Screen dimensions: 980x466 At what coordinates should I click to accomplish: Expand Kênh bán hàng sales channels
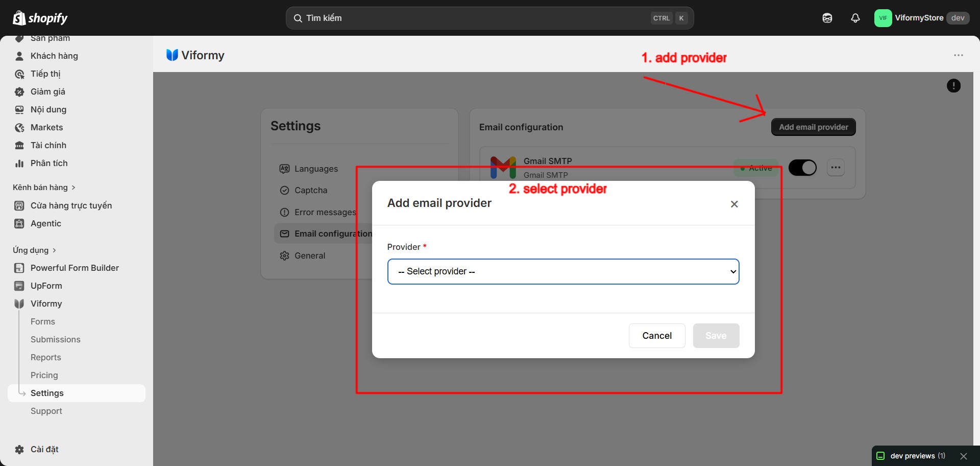coord(44,187)
